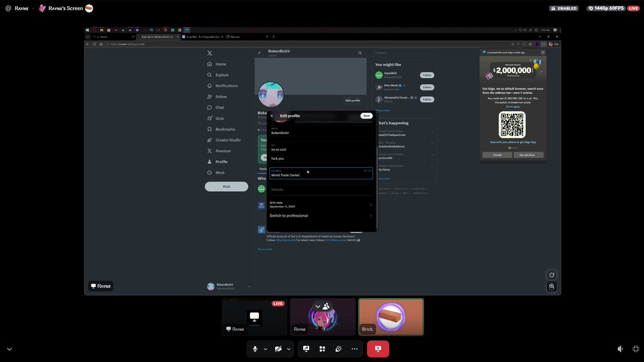Screen dimensions: 644x362
Task: Click Snooze in Edge popup
Action: 497,155
